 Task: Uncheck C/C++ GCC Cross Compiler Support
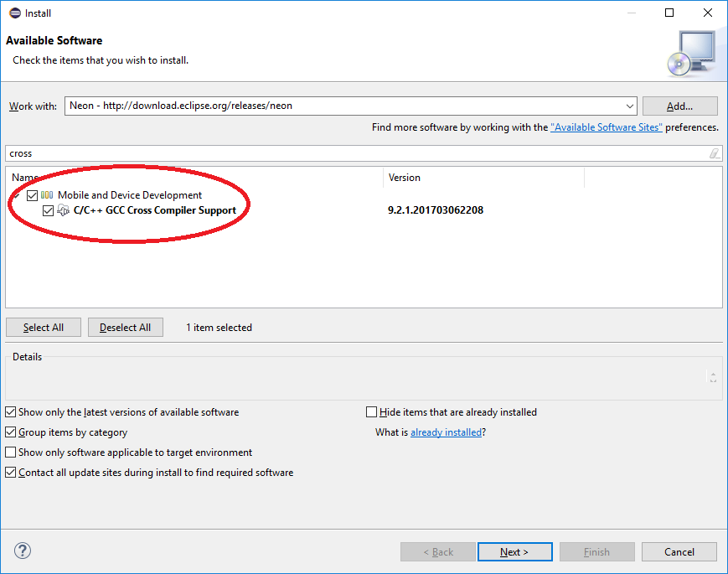click(x=48, y=211)
